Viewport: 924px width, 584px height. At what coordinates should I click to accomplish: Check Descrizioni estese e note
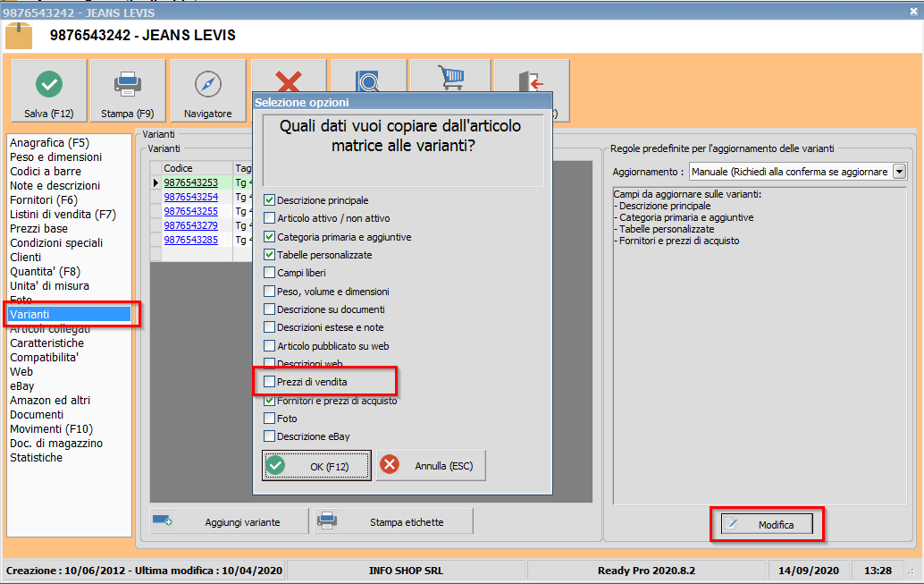click(269, 326)
